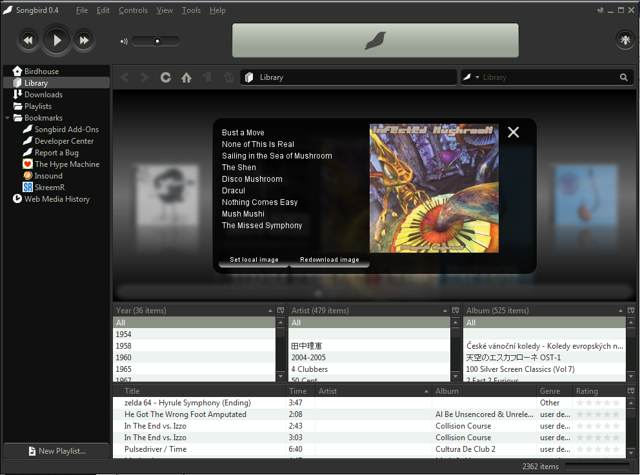Sort by the Artist filter header

369,311
